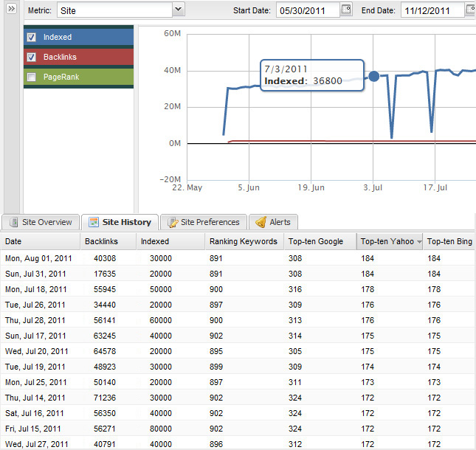The height and width of the screenshot is (450, 476).
Task: Switch to the Site Overview tab
Action: tap(46, 222)
